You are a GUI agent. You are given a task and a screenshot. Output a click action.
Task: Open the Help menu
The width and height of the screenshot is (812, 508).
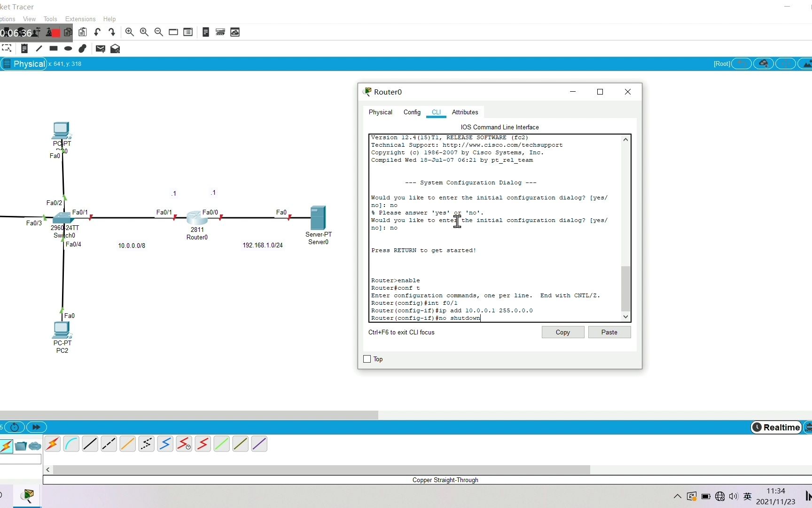(x=109, y=19)
